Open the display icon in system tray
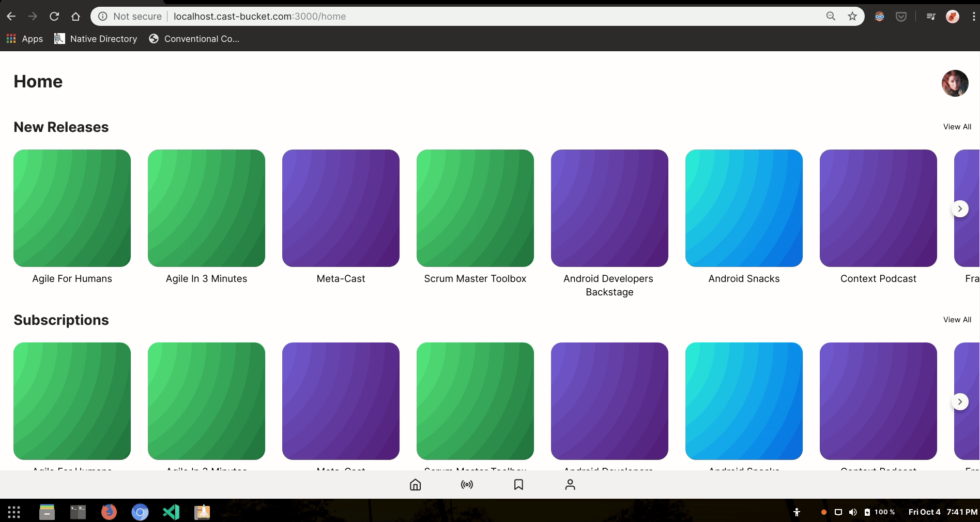 pyautogui.click(x=838, y=512)
